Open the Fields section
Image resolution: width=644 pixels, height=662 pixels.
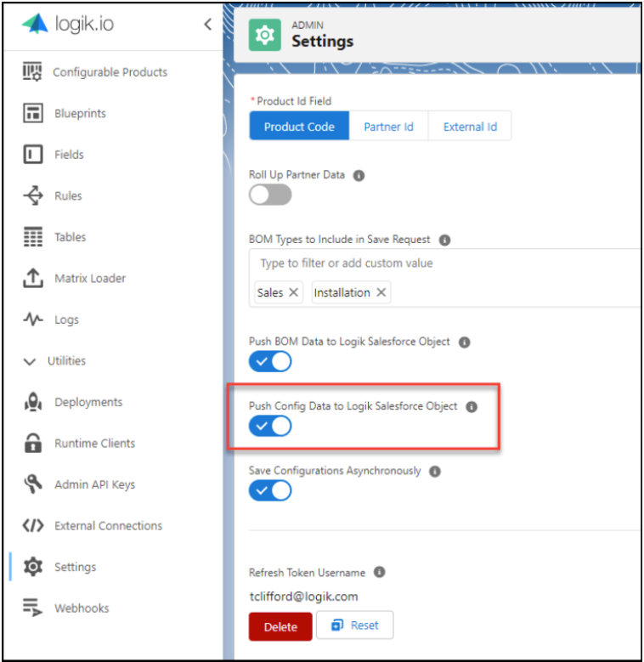coord(69,155)
